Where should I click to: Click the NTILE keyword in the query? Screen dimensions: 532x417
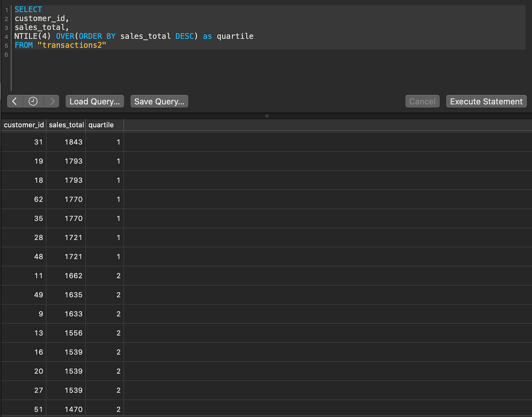pyautogui.click(x=25, y=36)
